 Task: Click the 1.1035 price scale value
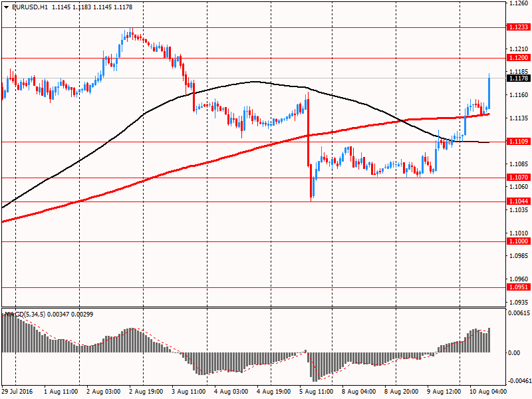[519, 210]
